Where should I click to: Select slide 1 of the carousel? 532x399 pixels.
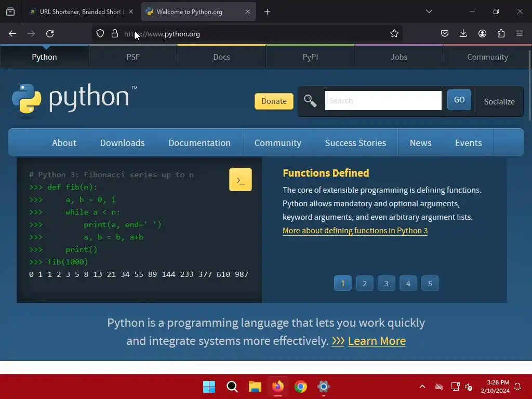tap(343, 283)
